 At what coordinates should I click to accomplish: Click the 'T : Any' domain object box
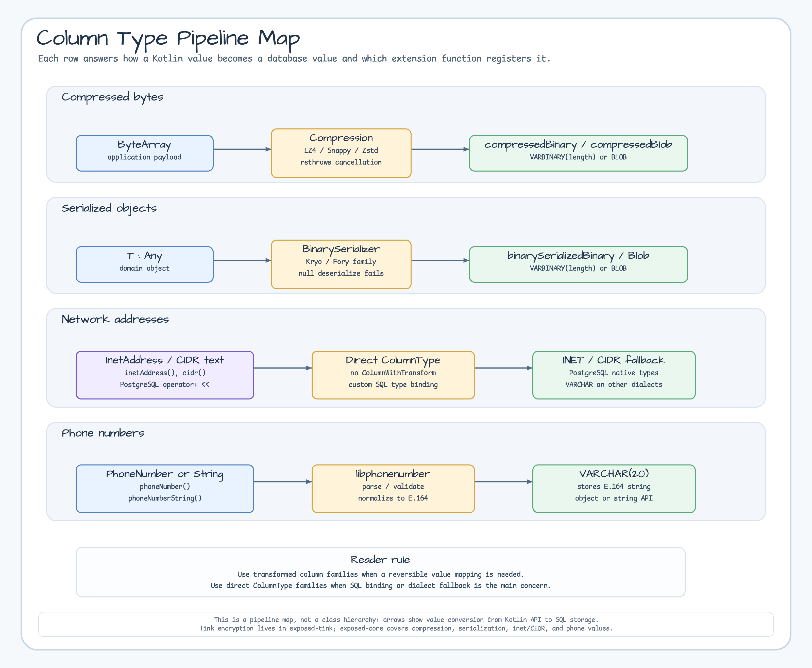click(145, 264)
